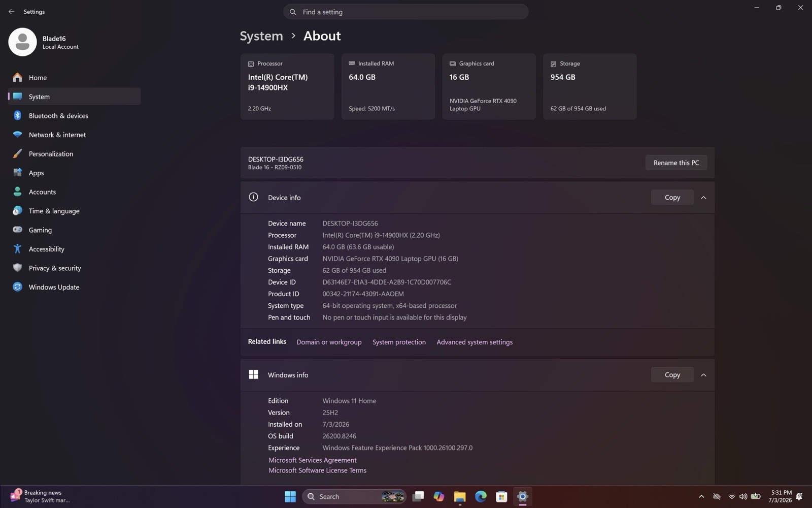Screen dimensions: 812x508
Task: Click the Settings gear taskbar icon
Action: point(522,496)
